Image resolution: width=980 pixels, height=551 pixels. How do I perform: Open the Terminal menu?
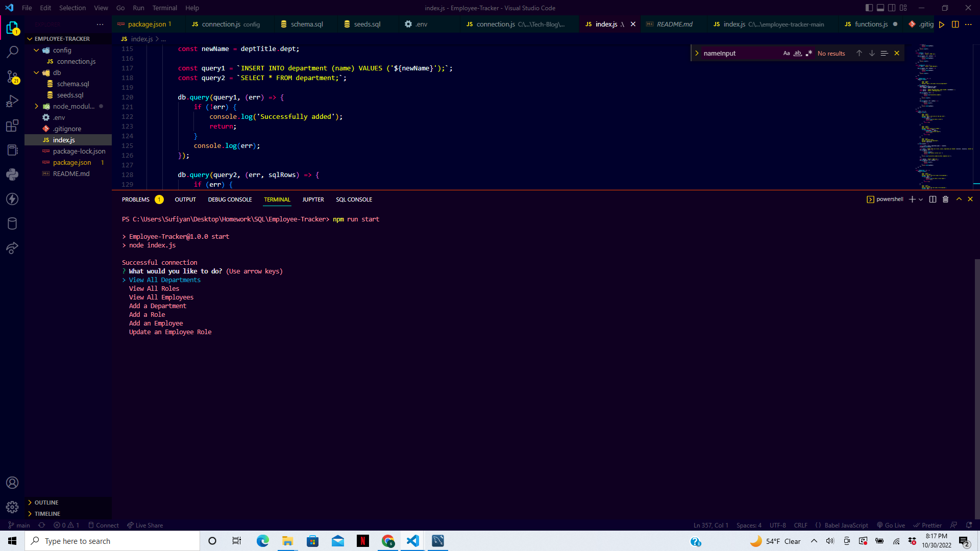tap(164, 8)
